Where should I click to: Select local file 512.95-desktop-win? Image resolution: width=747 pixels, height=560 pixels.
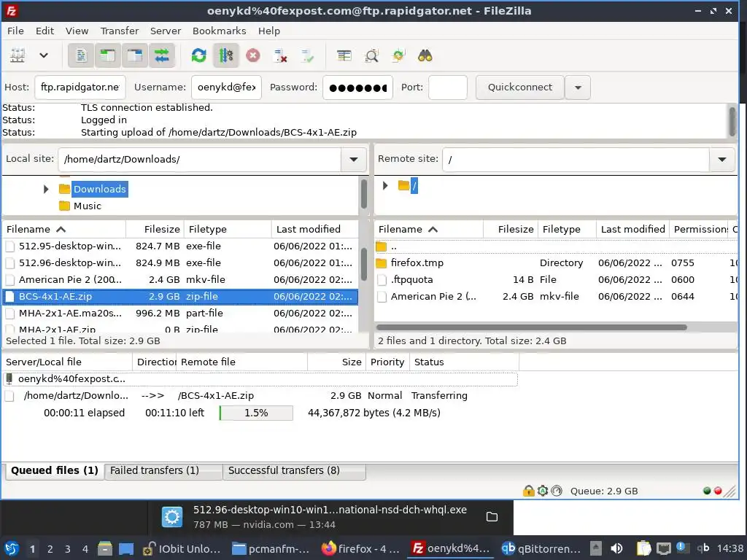click(180, 246)
